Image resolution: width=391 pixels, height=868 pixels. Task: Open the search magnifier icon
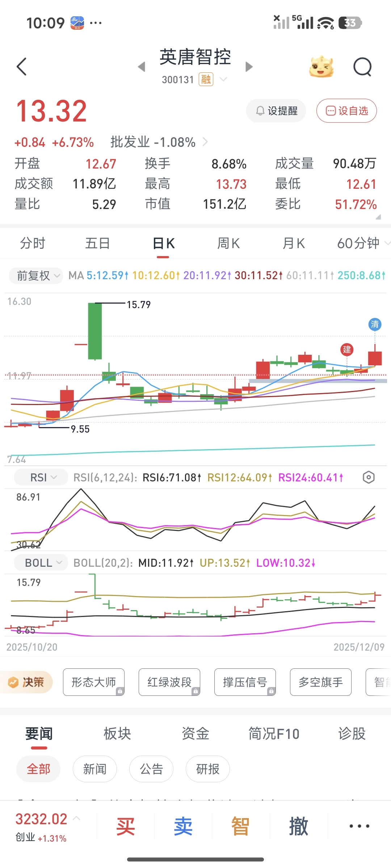point(363,67)
